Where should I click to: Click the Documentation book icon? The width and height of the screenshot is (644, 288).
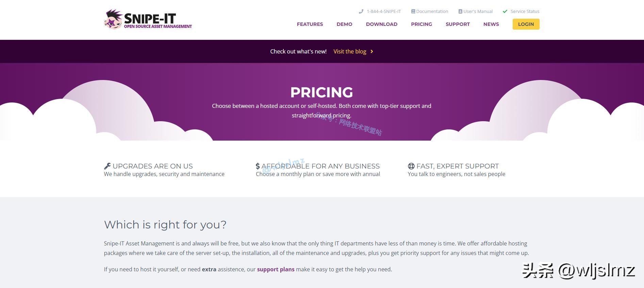pyautogui.click(x=413, y=12)
